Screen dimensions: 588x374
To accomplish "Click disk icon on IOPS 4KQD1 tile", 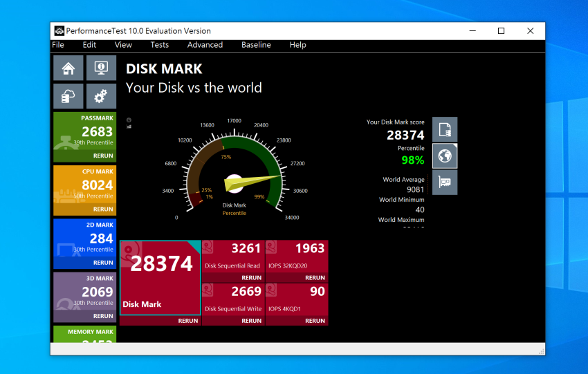I will pyautogui.click(x=271, y=290).
